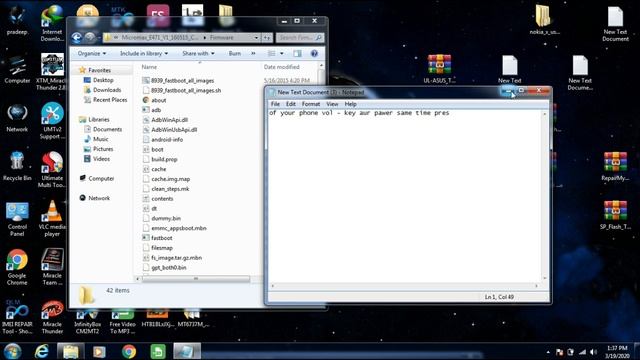
Task: Open Miracle Thunder desktop icon
Action: [x=52, y=316]
